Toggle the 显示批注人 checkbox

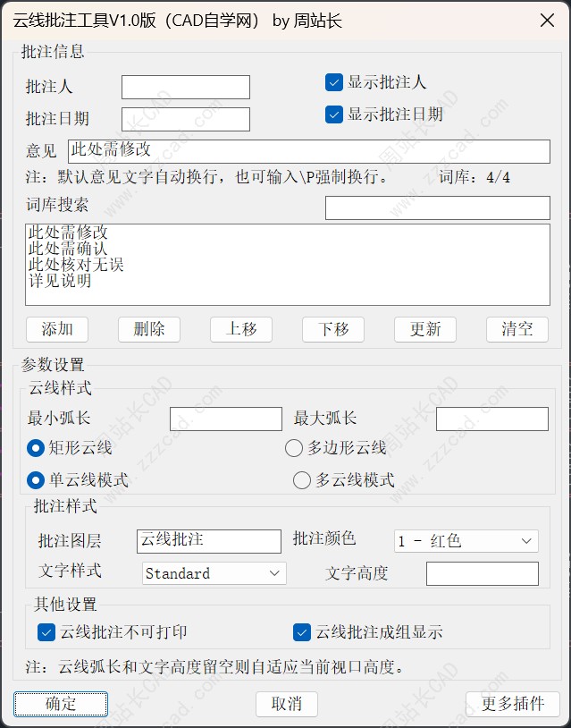tap(334, 83)
